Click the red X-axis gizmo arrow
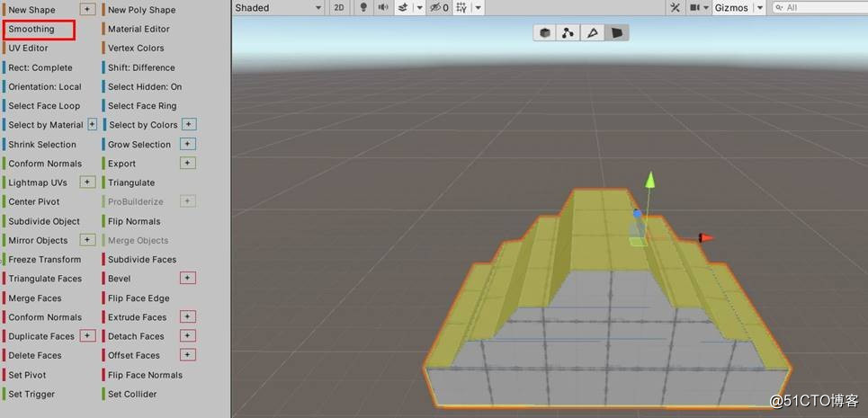This screenshot has width=868, height=418. pos(706,237)
